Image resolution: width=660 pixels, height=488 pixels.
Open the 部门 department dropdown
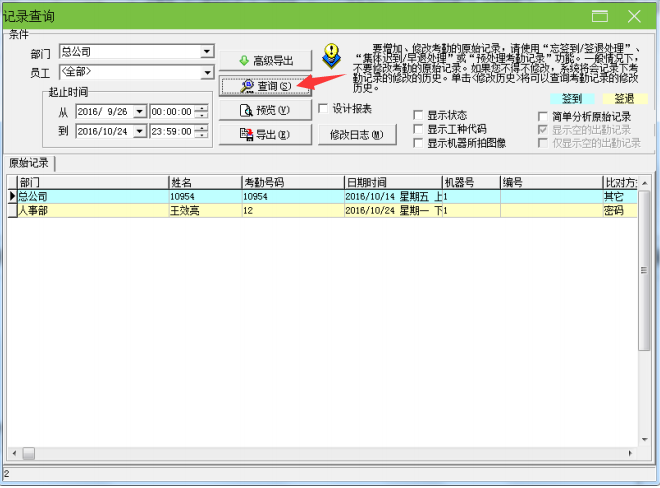pyautogui.click(x=207, y=52)
